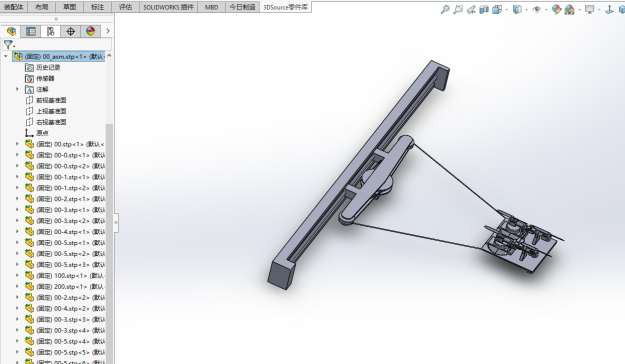Click the Previous View icon
Screen dimensions: 625x364
pos(471,9)
